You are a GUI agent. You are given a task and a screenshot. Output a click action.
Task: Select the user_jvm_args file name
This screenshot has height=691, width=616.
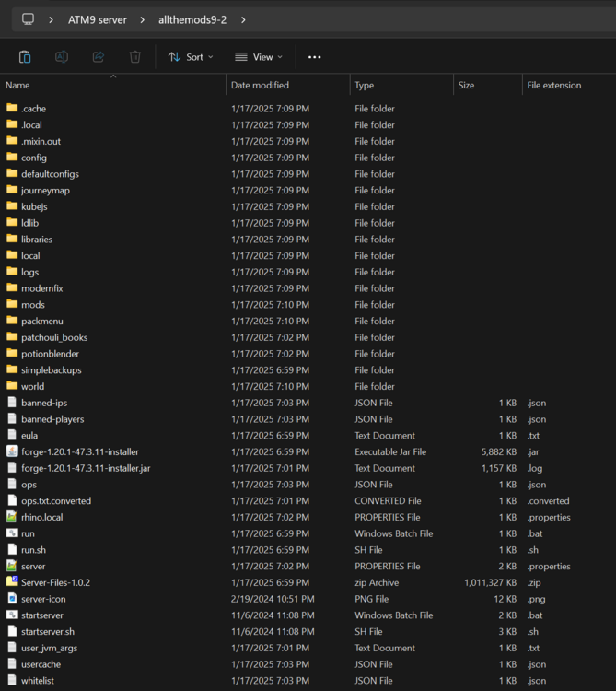point(50,648)
